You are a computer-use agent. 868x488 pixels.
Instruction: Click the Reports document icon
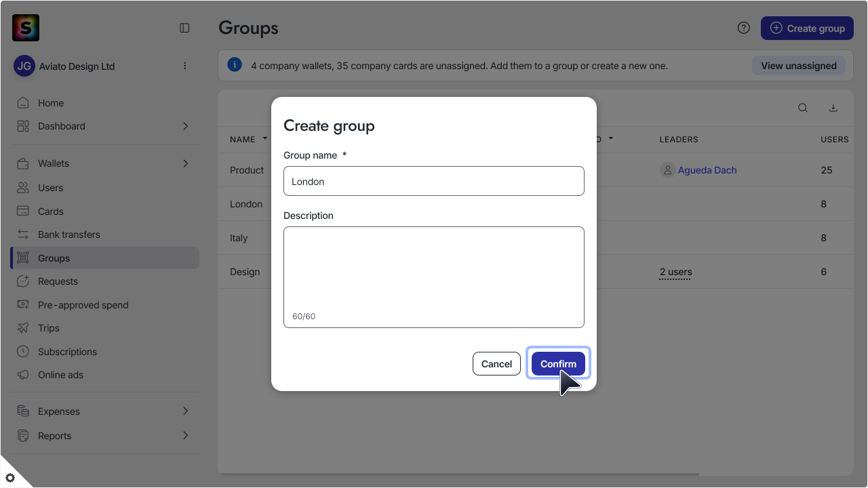[23, 436]
